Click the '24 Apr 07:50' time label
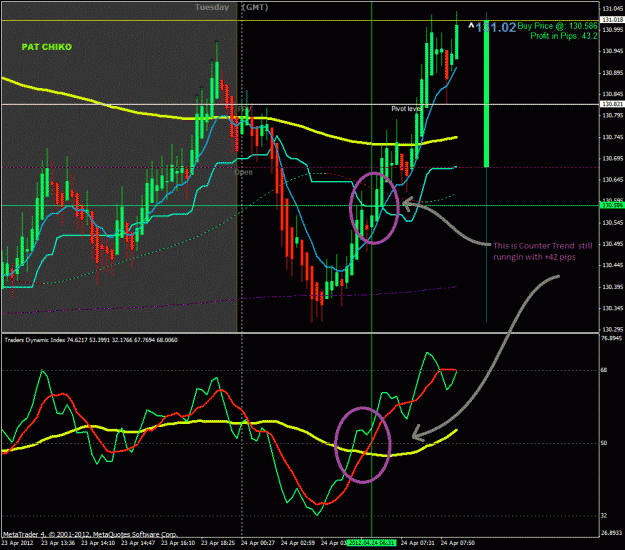Screen dimensions: 625x550 [x=458, y=543]
